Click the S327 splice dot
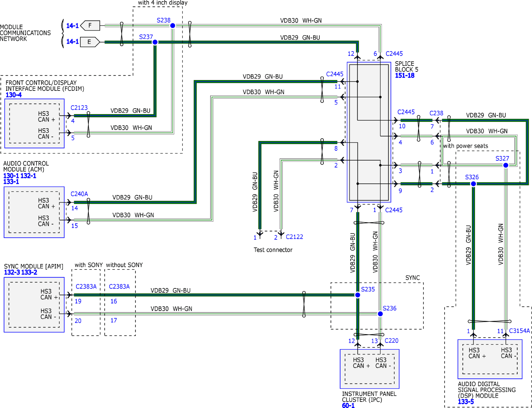The width and height of the screenshot is (532, 408). (506, 165)
